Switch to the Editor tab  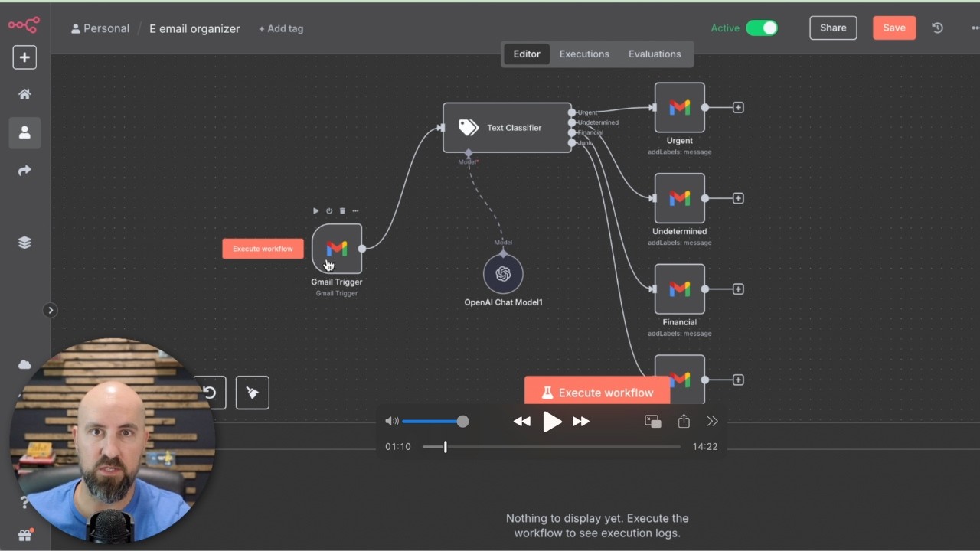pyautogui.click(x=527, y=54)
